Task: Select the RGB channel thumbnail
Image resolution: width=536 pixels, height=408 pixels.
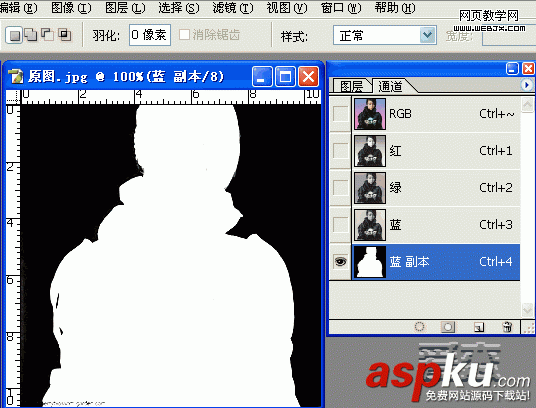Action: [x=370, y=114]
